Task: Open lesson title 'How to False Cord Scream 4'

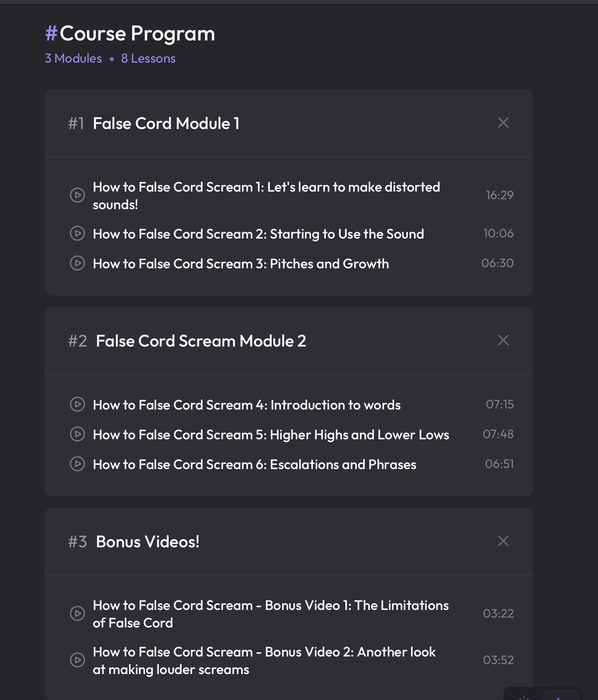Action: tap(247, 405)
